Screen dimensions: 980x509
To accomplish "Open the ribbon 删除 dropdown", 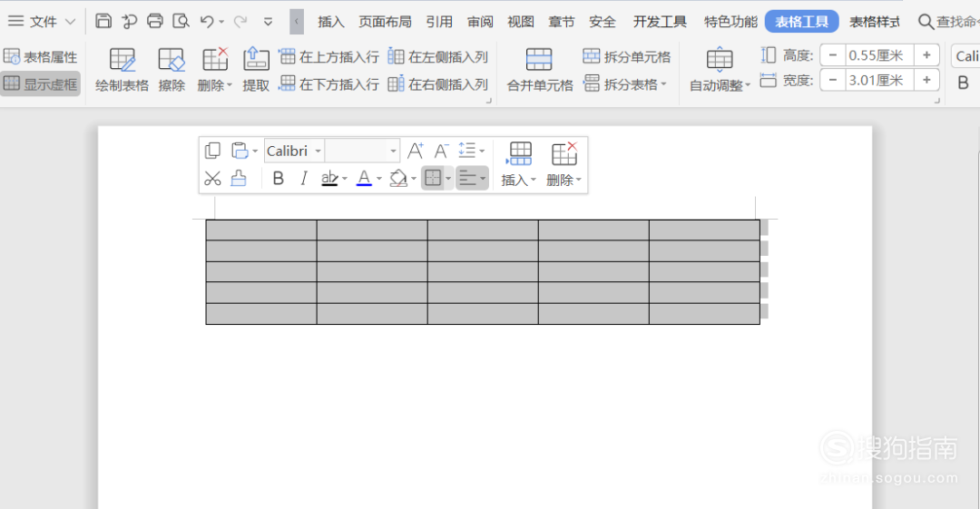I will pos(214,70).
